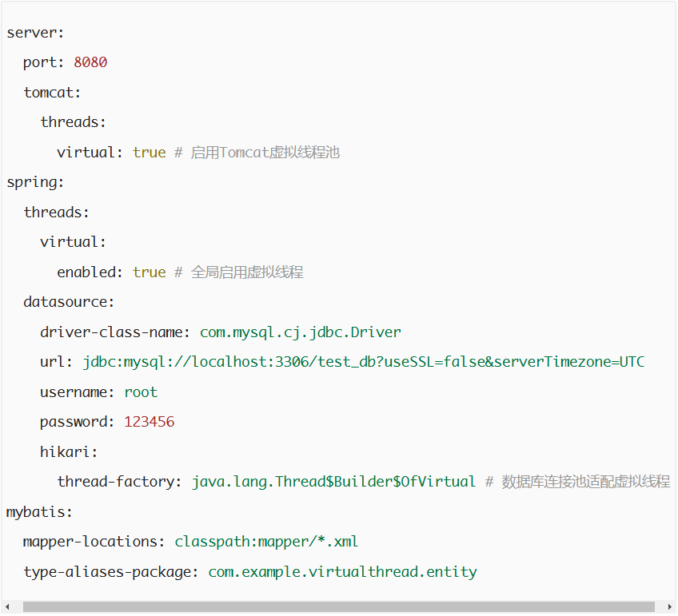
Task: Click the datasource key
Action: click(x=69, y=302)
